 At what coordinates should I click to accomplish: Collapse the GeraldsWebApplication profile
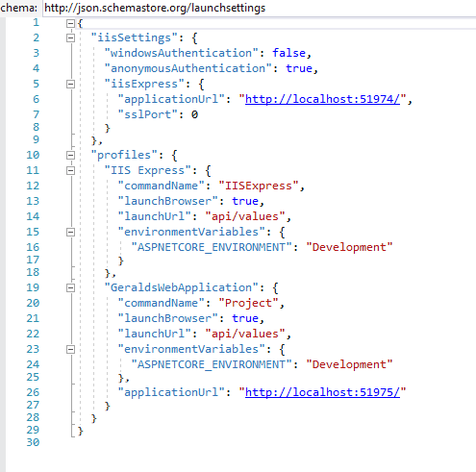pos(70,288)
